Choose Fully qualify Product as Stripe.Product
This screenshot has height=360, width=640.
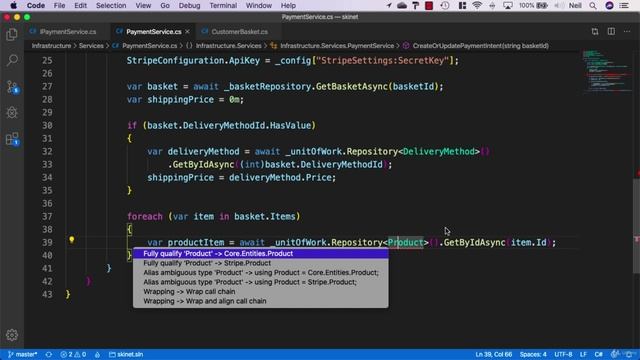click(x=261, y=263)
